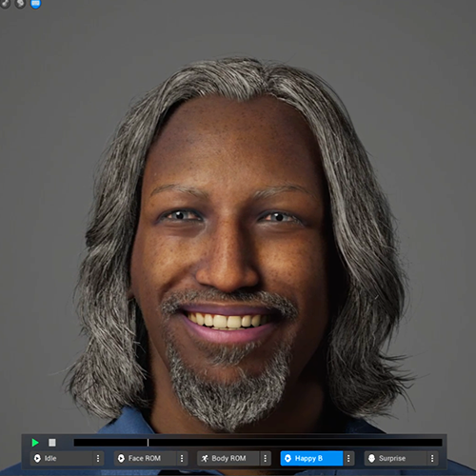
Task: Select the Body ROM animation
Action: click(229, 458)
